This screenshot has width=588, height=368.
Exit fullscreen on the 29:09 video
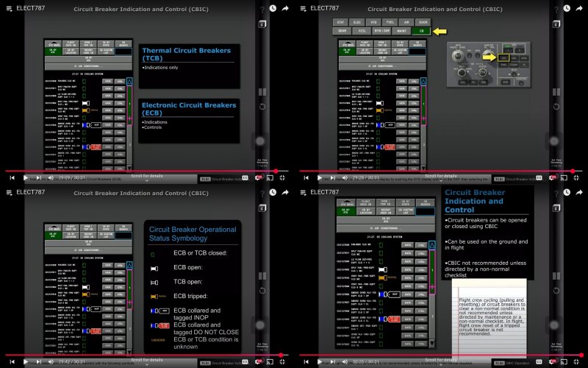pos(282,178)
